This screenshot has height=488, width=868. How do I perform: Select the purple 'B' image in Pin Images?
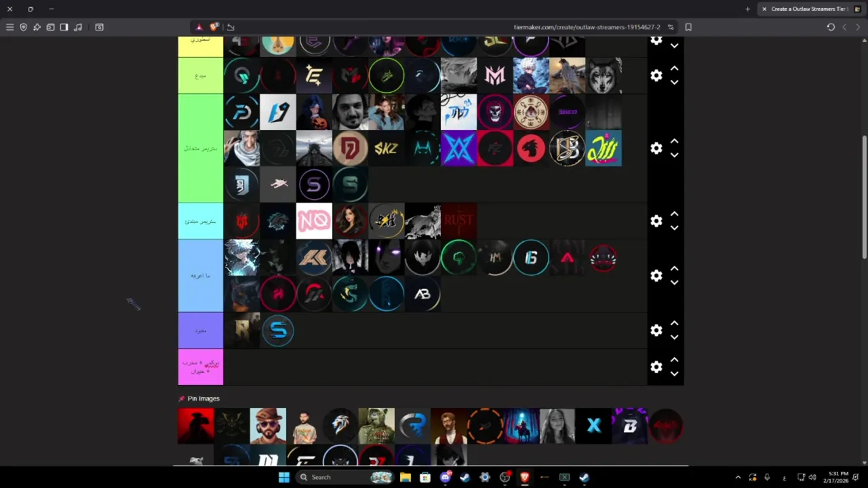pyautogui.click(x=630, y=426)
